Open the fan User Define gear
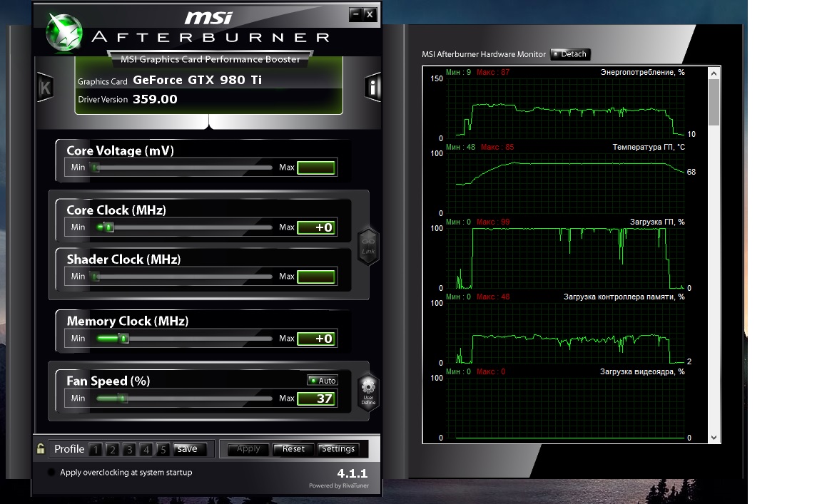 pyautogui.click(x=368, y=391)
